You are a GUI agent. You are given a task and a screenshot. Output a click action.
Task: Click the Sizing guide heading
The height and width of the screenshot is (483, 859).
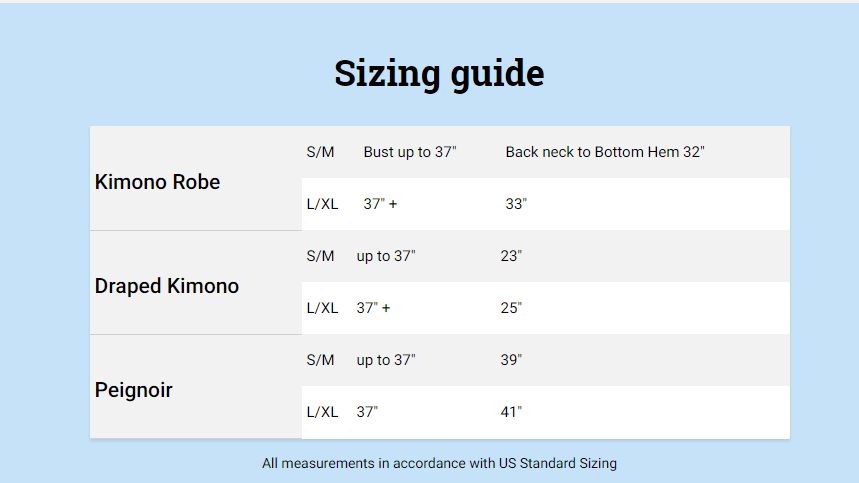click(x=439, y=74)
